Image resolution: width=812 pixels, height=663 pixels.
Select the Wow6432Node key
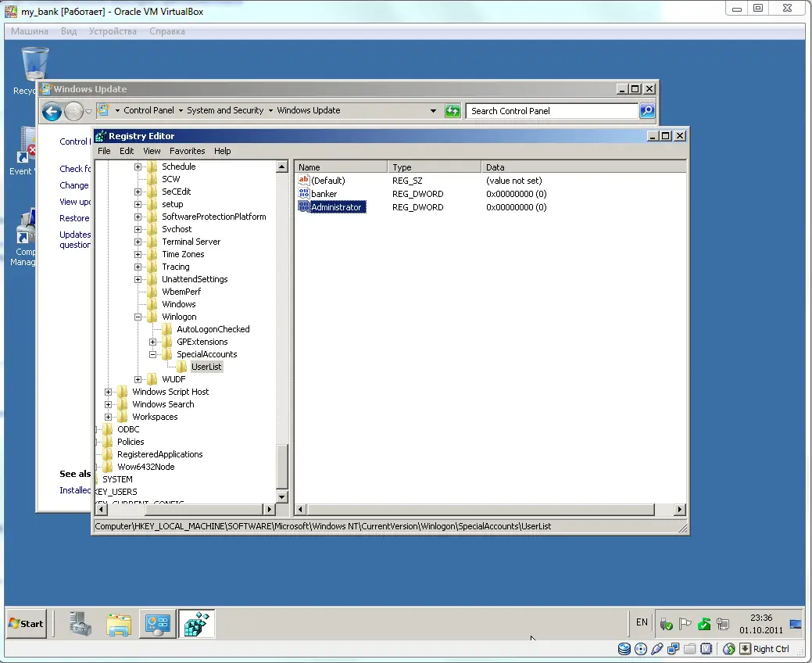145,467
